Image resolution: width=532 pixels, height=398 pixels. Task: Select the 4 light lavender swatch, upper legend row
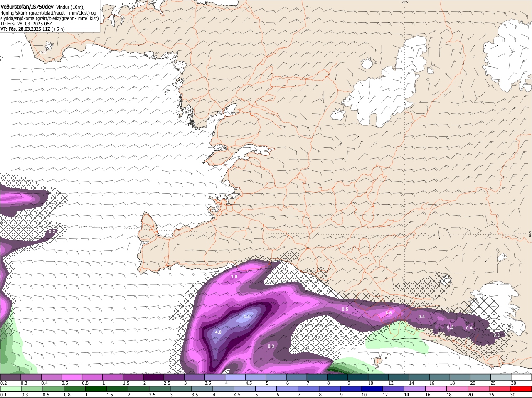click(235, 377)
